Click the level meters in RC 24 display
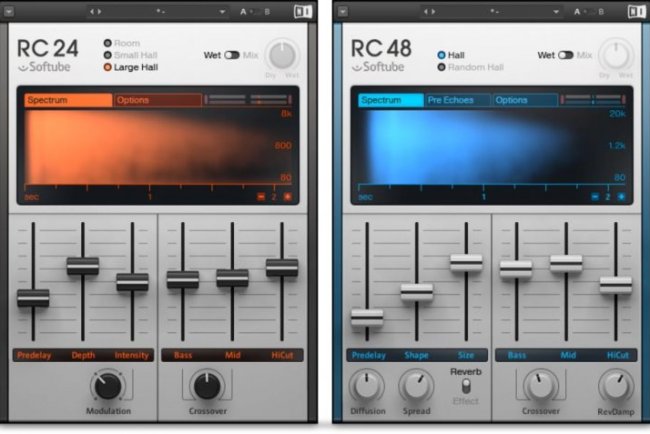This screenshot has width=650, height=434. [248, 99]
